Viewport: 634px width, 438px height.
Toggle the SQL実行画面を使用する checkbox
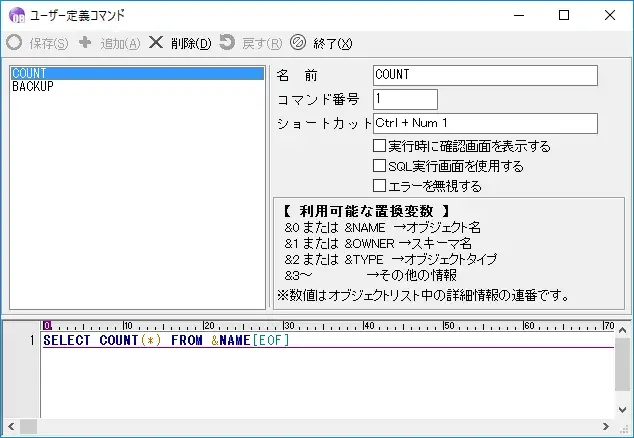pos(380,166)
